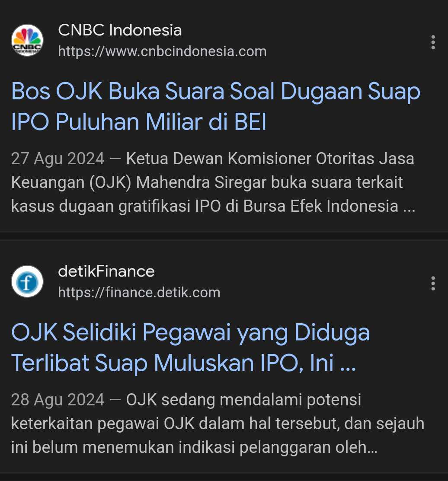
Task: Tap the 'detikFinance' site name
Action: tap(106, 271)
